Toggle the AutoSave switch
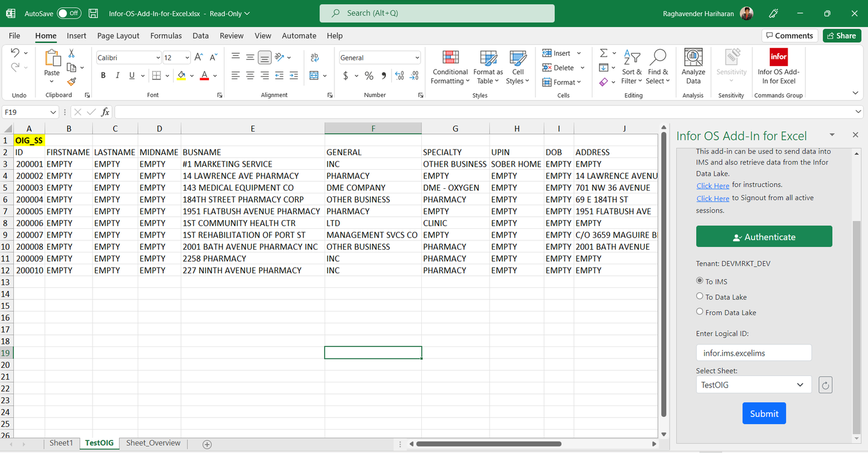Screen dimensions: 868x453 pyautogui.click(x=69, y=13)
